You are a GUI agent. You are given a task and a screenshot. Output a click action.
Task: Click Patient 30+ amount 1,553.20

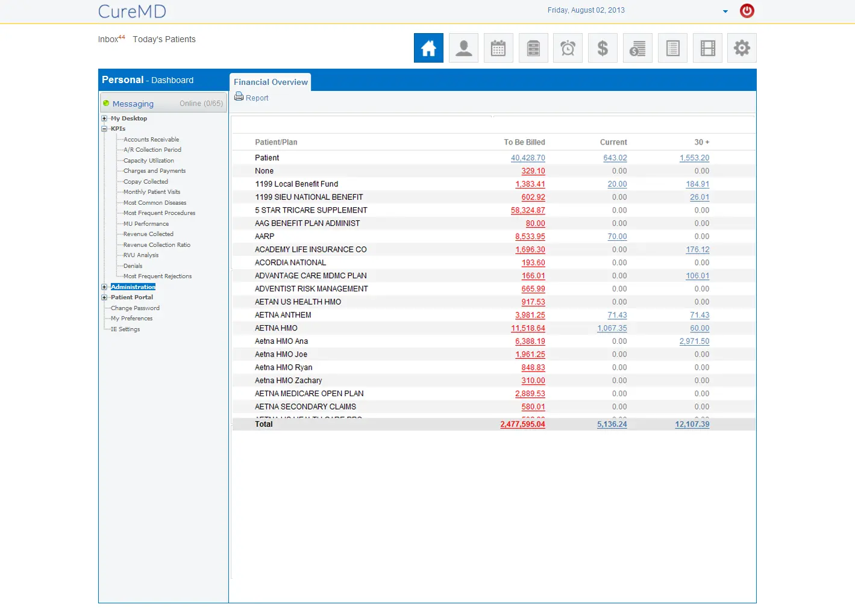coord(695,158)
